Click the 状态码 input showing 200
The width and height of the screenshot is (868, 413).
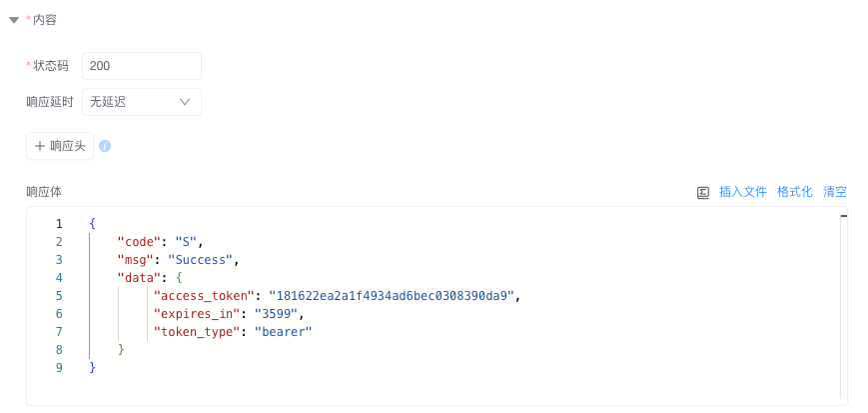[x=142, y=66]
